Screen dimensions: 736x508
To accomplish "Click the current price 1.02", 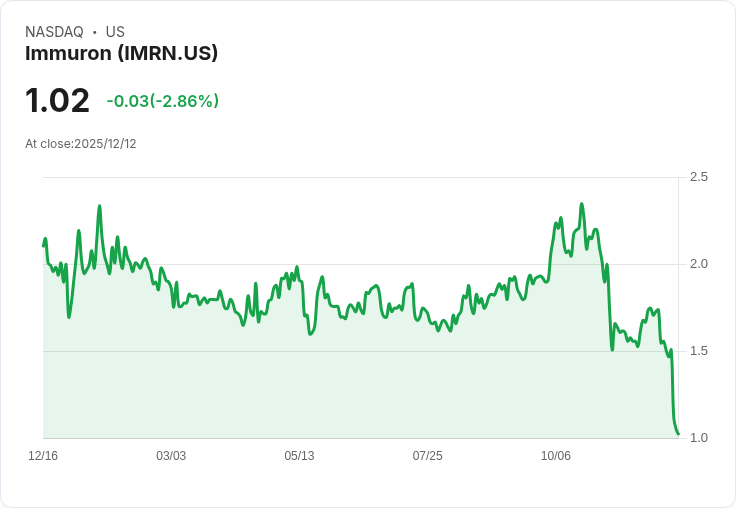I will point(57,101).
